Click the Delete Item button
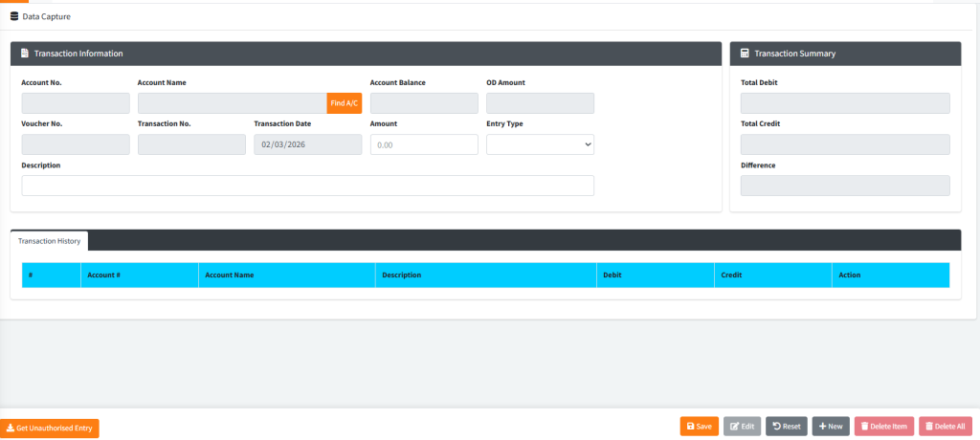Screen dimensions: 980x440 click(883, 427)
